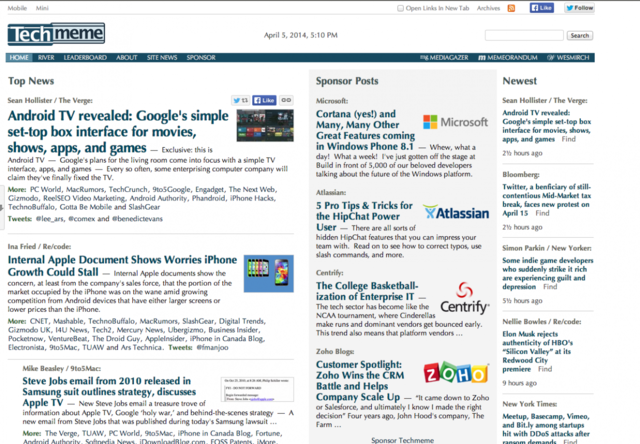Open the iPhone growth story thumbnail

269,273
